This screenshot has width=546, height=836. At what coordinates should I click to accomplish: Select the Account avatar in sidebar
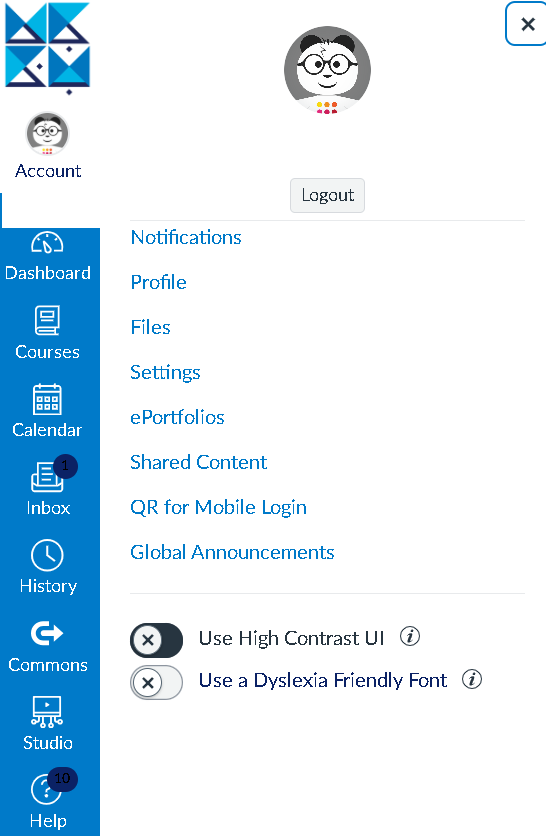(x=47, y=133)
